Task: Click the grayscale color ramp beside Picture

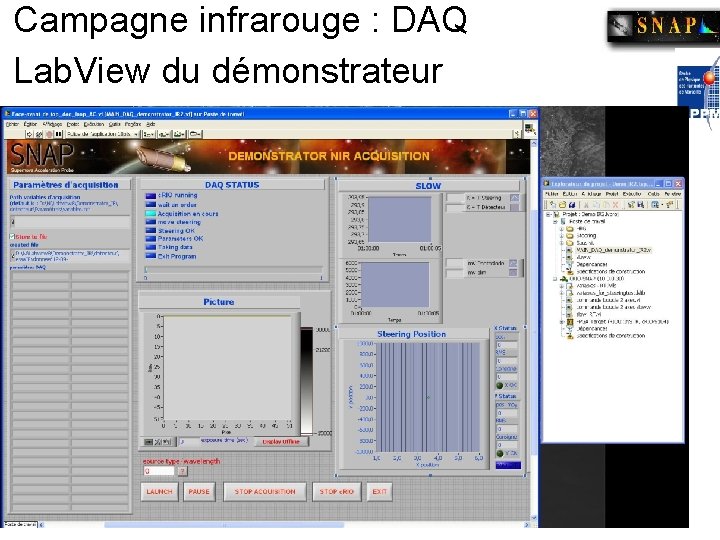Action: click(306, 380)
